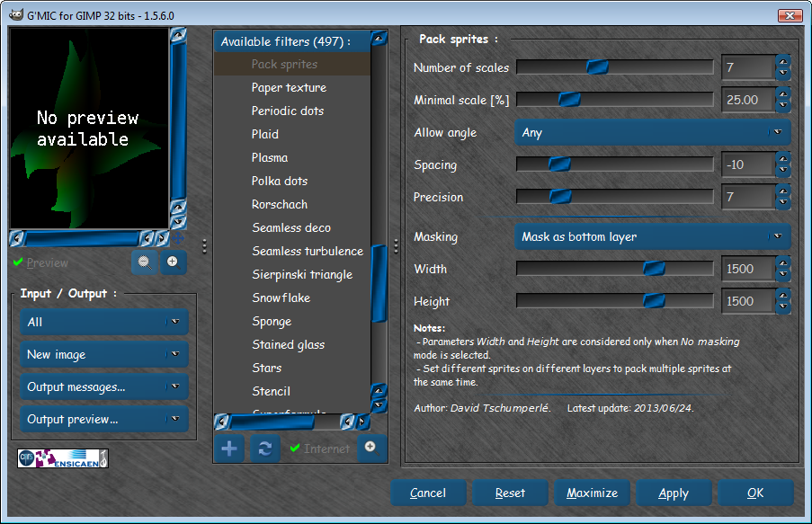
Task: Select the Seamless deco filter
Action: 292,227
